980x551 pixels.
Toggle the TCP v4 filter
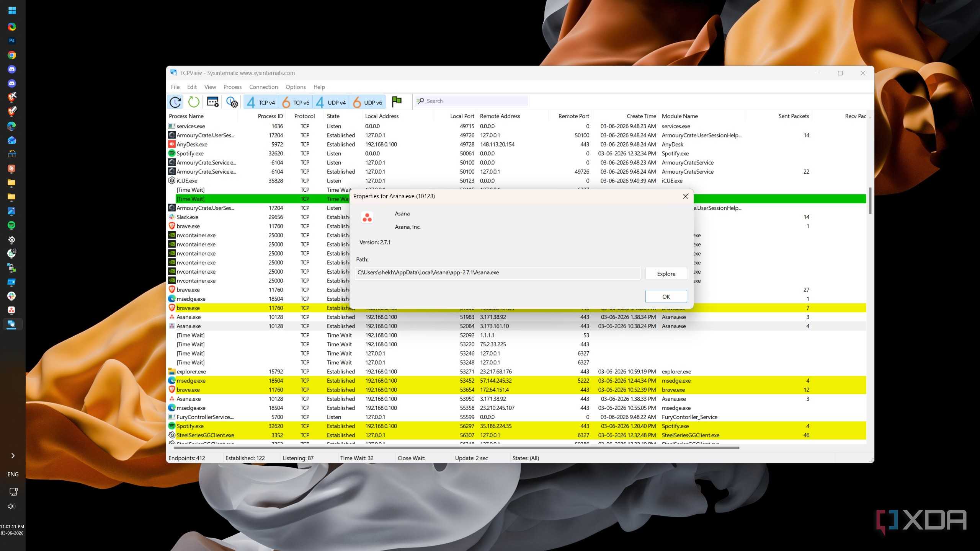(x=261, y=102)
